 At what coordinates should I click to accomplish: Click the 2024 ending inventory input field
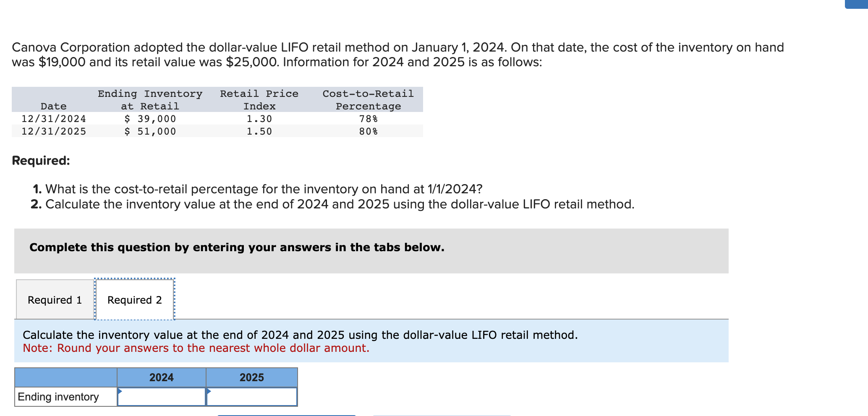162,397
